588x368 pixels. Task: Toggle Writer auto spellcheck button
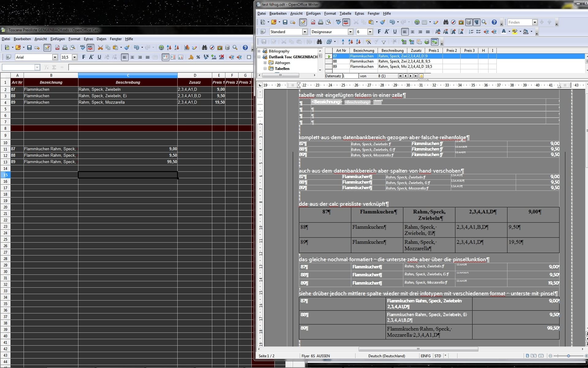346,22
